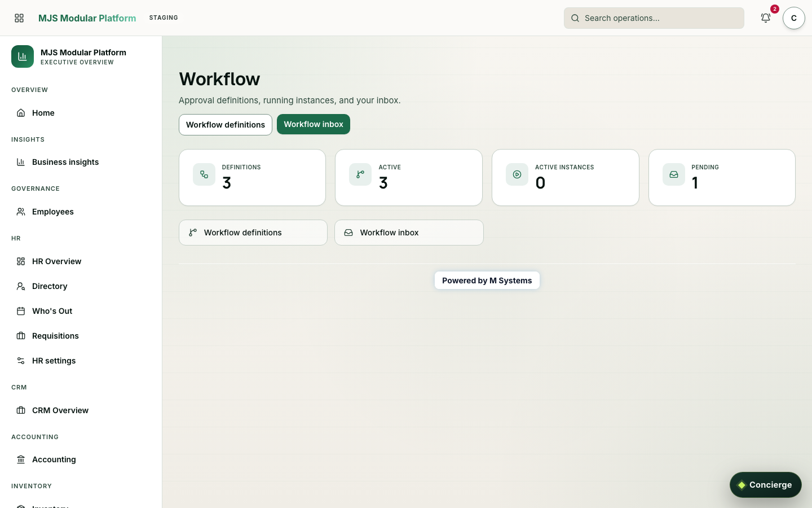Select the green Workflow inbox tab button
This screenshot has width=812, height=508.
(314, 124)
